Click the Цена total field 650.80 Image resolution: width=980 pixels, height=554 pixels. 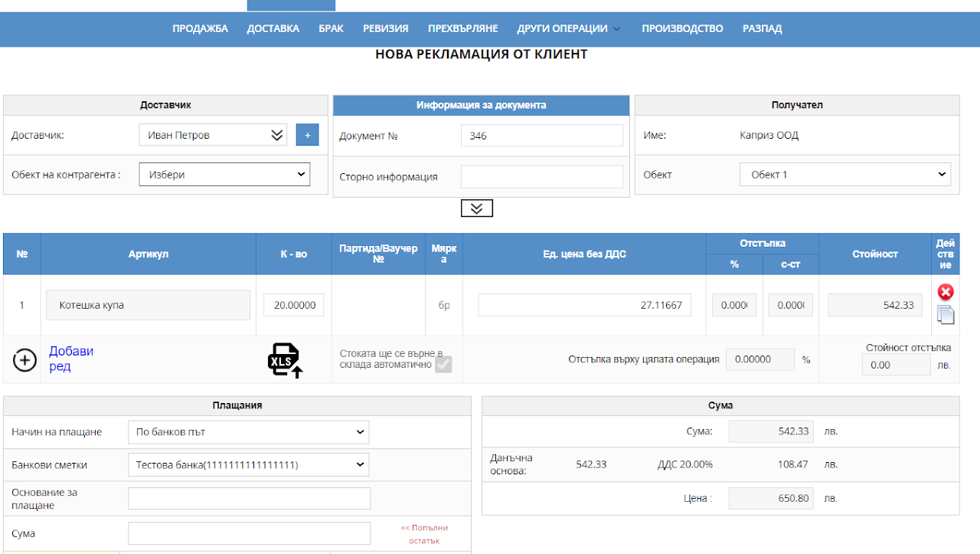coord(771,499)
